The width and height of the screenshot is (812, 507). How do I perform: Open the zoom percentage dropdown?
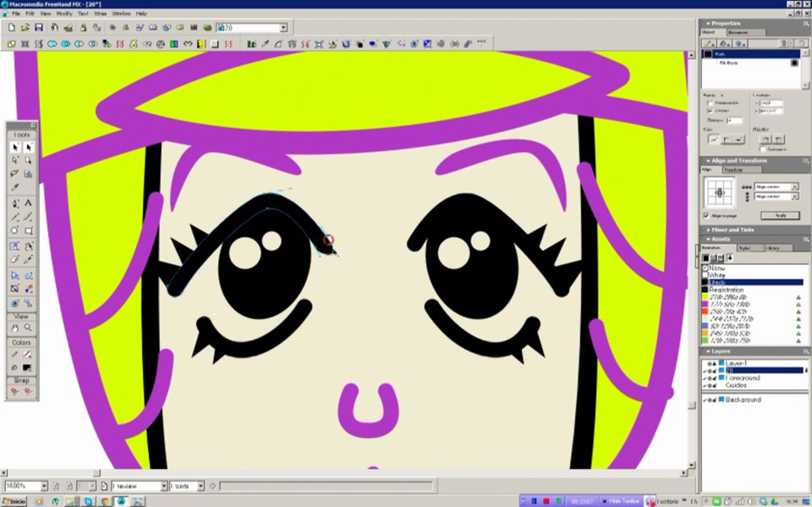[x=44, y=486]
